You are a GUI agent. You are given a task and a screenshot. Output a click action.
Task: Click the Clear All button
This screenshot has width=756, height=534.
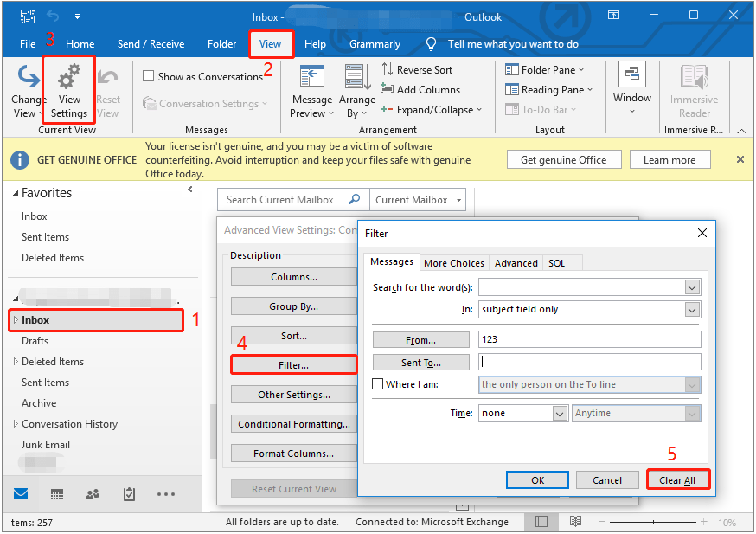(x=678, y=479)
